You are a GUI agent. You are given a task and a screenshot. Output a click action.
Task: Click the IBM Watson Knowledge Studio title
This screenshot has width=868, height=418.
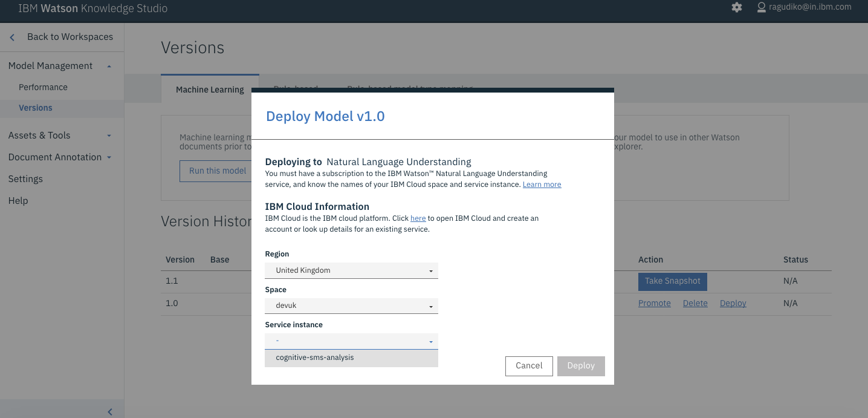coord(93,8)
